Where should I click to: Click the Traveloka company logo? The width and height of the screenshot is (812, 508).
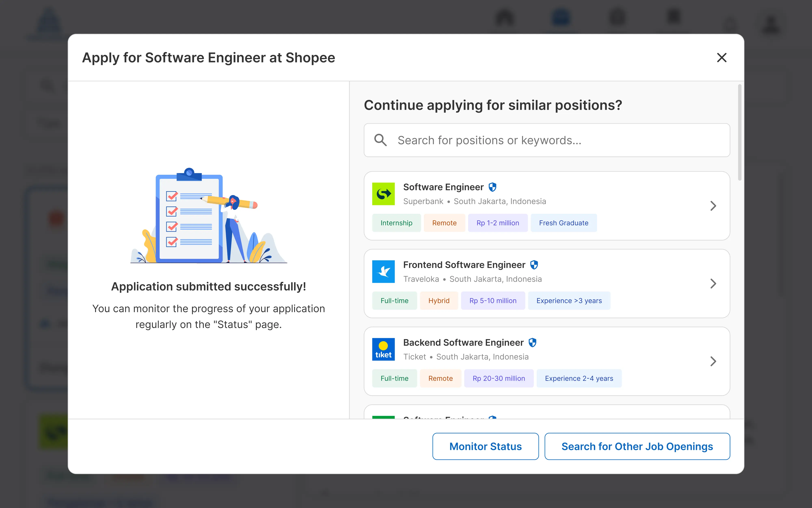(383, 271)
